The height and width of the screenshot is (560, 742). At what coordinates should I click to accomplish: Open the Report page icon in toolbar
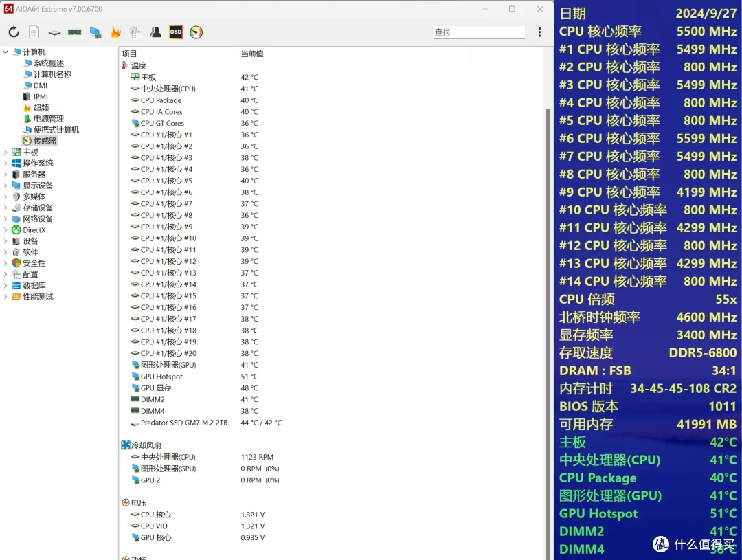click(34, 32)
